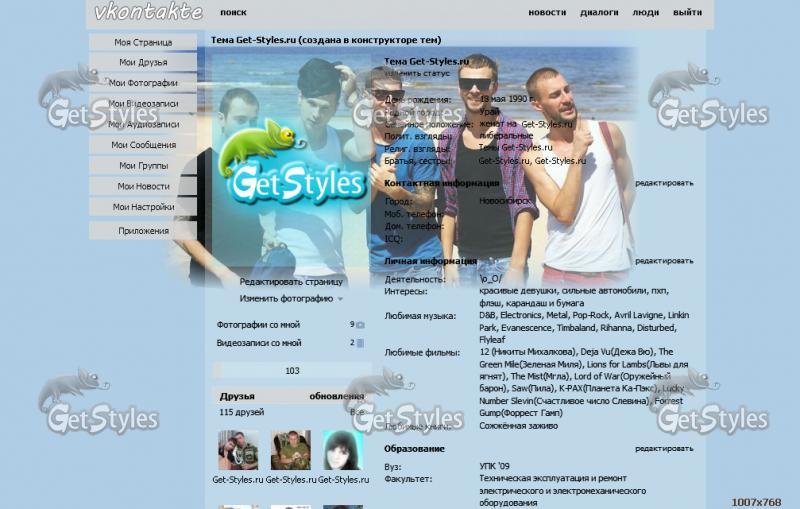Click the 18 мая 1990 birthday link

(506, 99)
